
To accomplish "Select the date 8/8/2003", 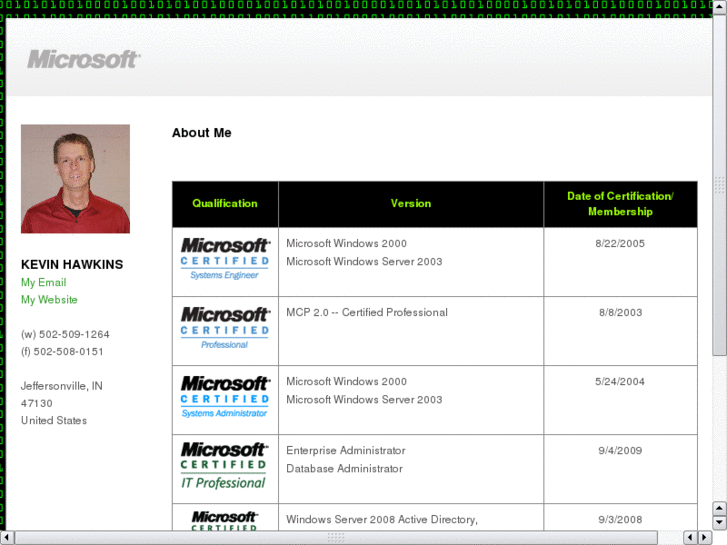I will 620,313.
